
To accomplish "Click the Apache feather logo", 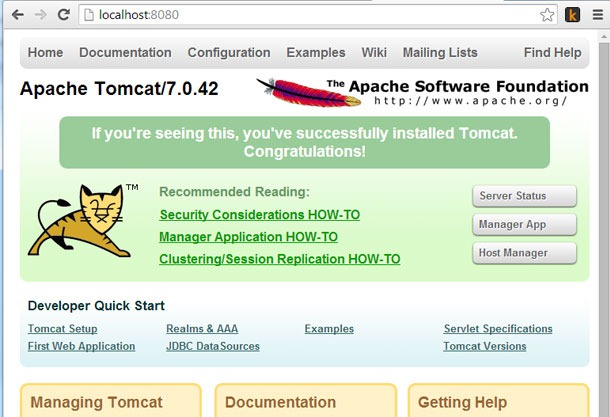I will click(x=309, y=93).
